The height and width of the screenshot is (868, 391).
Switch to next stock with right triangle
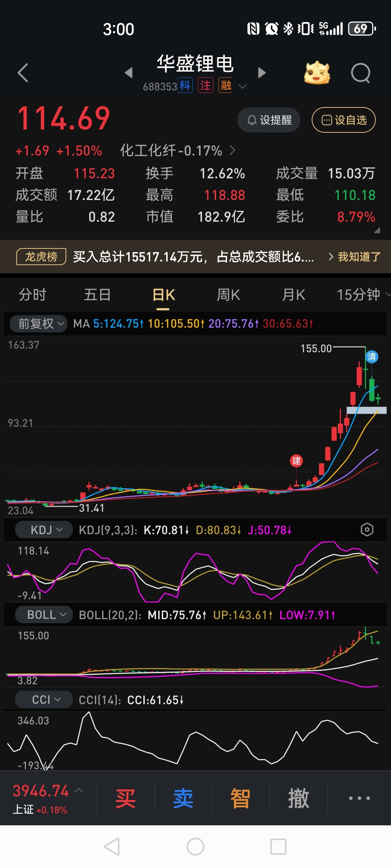(x=262, y=73)
